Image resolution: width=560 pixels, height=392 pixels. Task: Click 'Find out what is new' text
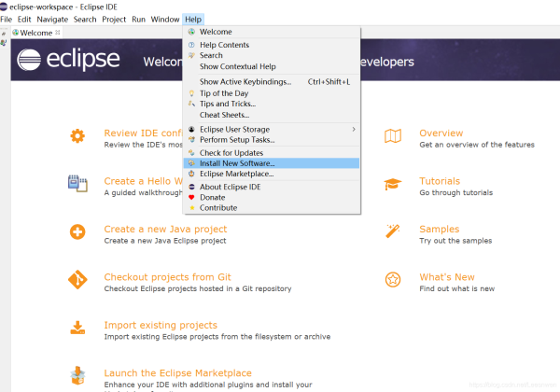pyautogui.click(x=457, y=288)
